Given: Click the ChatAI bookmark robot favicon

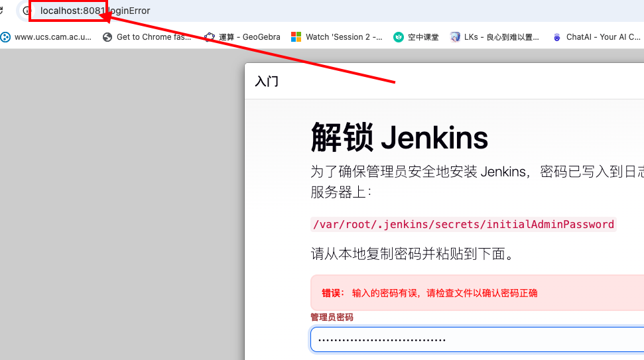Looking at the screenshot, I should coord(557,37).
